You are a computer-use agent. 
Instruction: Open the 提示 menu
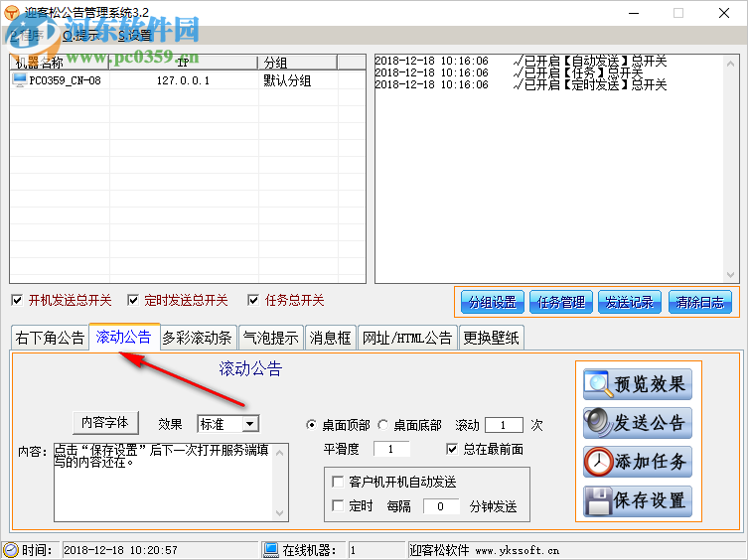point(80,35)
